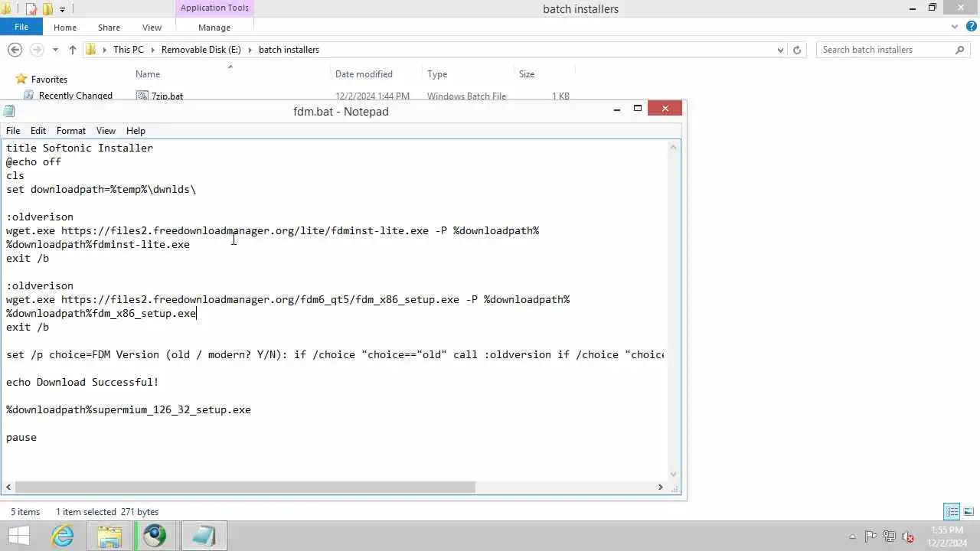Click Notepad horizontal scrollbar right arrow

point(660,487)
